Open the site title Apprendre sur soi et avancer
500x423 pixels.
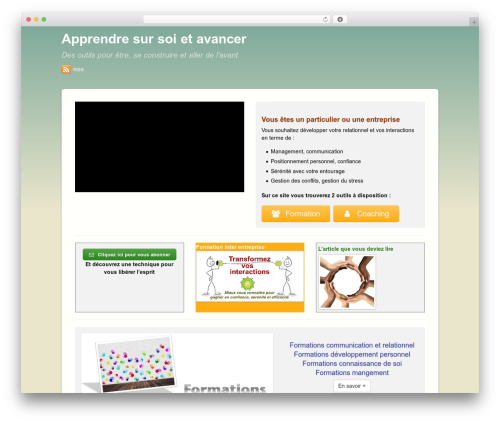[154, 39]
